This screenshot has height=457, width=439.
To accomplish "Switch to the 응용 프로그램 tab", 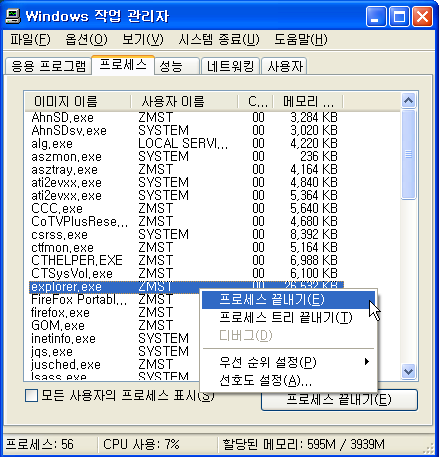I will [x=48, y=66].
